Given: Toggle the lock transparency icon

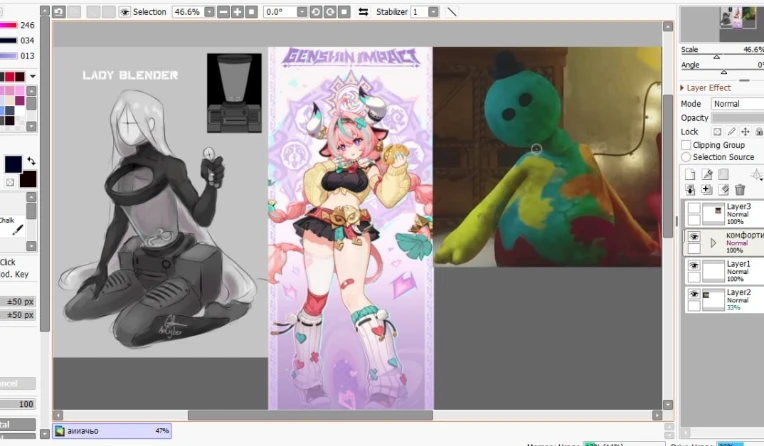Looking at the screenshot, I should pyautogui.click(x=717, y=132).
